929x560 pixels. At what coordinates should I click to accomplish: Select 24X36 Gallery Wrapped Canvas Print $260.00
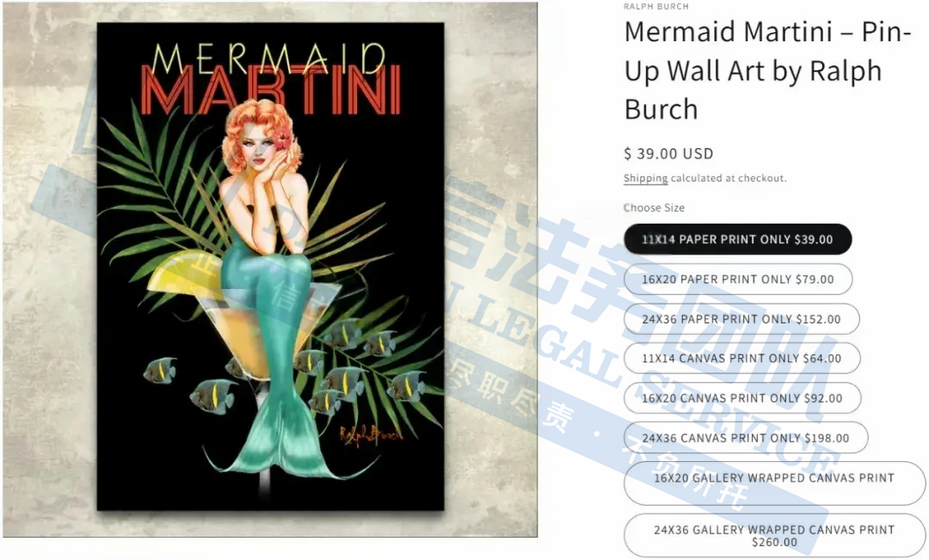[774, 536]
